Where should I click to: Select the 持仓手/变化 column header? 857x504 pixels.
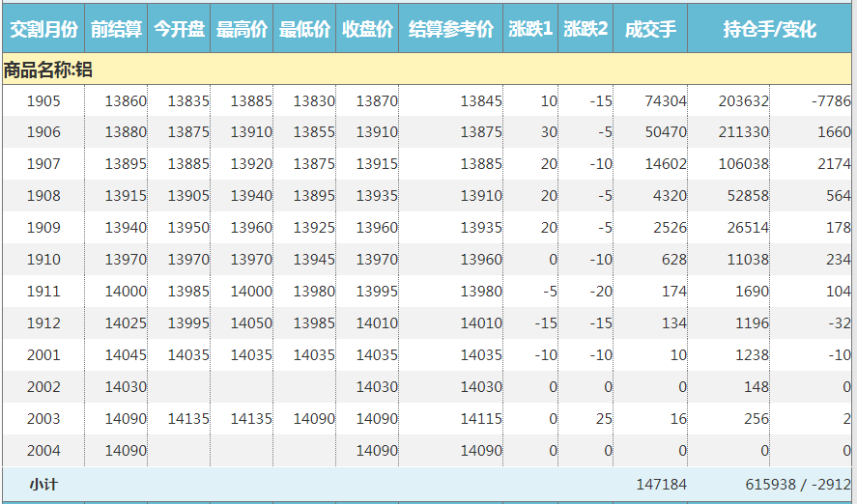[769, 30]
